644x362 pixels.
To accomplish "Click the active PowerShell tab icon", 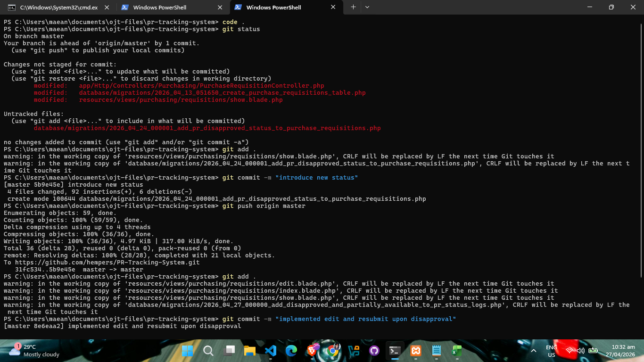I will coord(238,8).
